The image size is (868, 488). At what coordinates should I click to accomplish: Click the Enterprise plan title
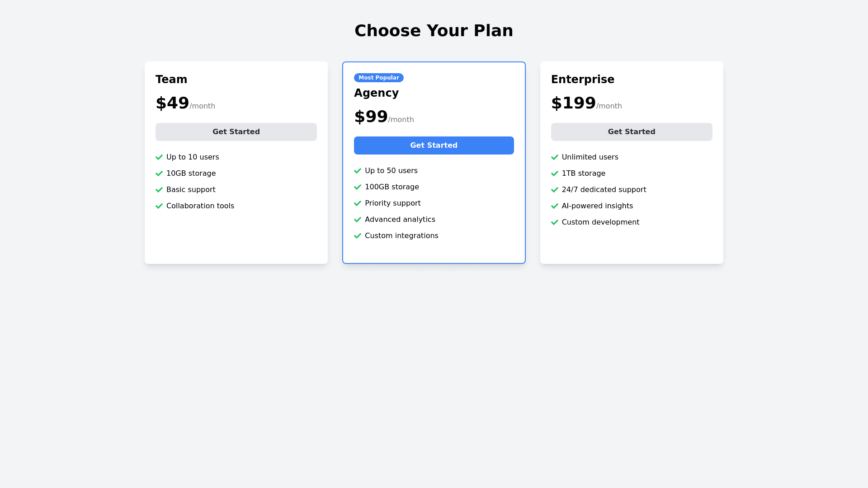pos(582,80)
